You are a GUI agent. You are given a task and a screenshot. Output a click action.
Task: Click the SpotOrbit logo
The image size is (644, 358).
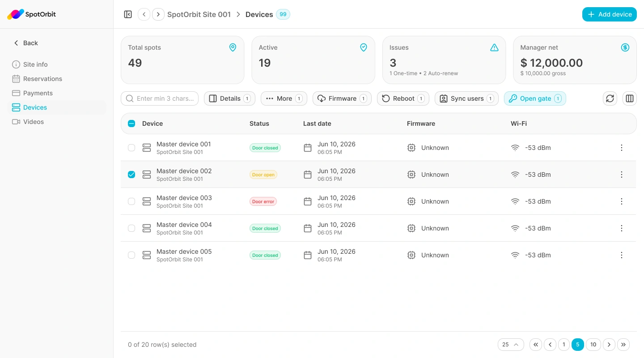(x=32, y=14)
